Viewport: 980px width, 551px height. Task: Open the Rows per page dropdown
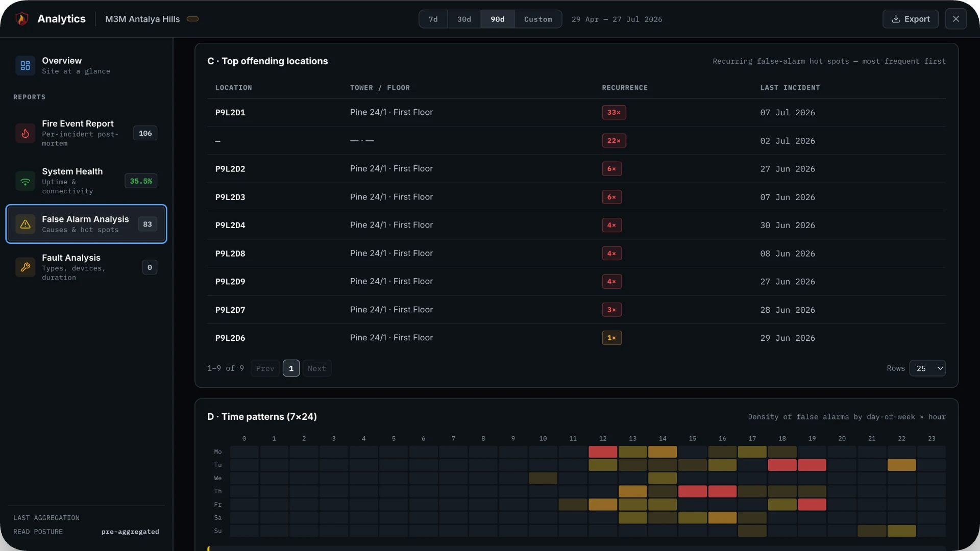tap(927, 368)
